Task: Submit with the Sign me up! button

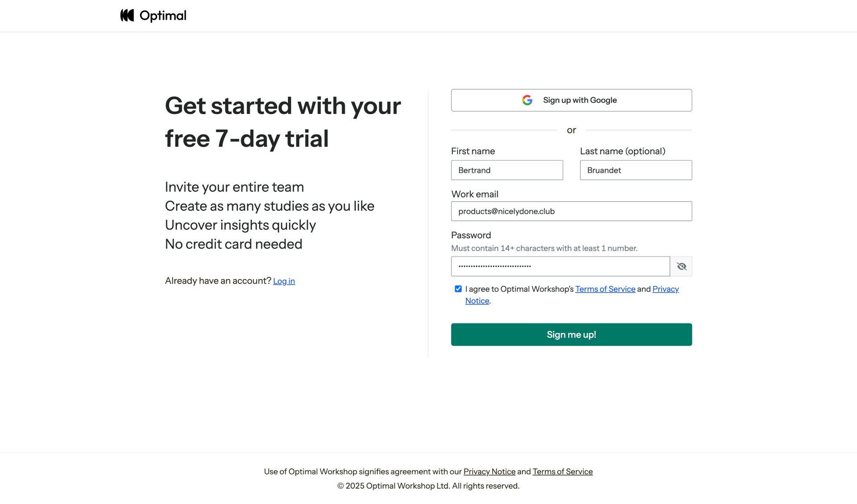Action: pos(571,335)
